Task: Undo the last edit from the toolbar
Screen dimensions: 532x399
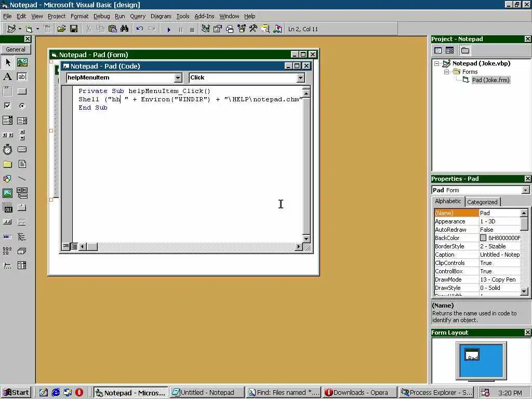Action: [139, 29]
